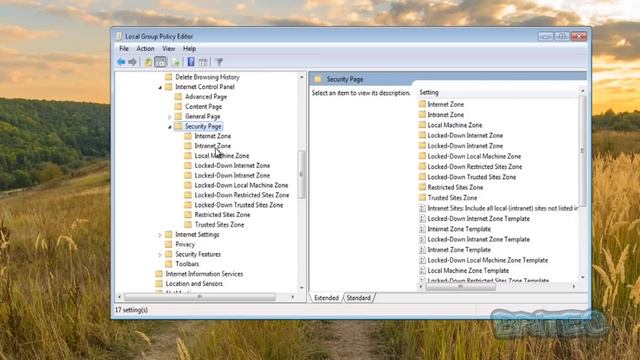Image resolution: width=640 pixels, height=360 pixels.
Task: Select Restricted Sites Zone in settings list
Action: point(455,187)
